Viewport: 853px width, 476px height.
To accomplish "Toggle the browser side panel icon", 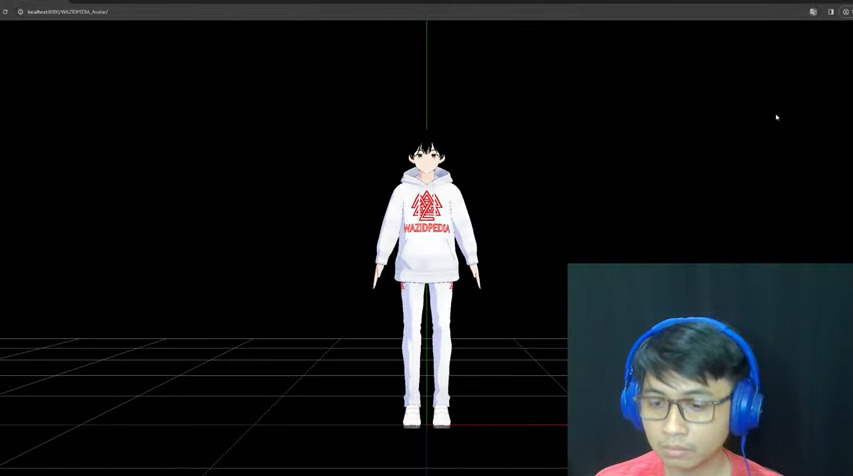I will click(831, 11).
